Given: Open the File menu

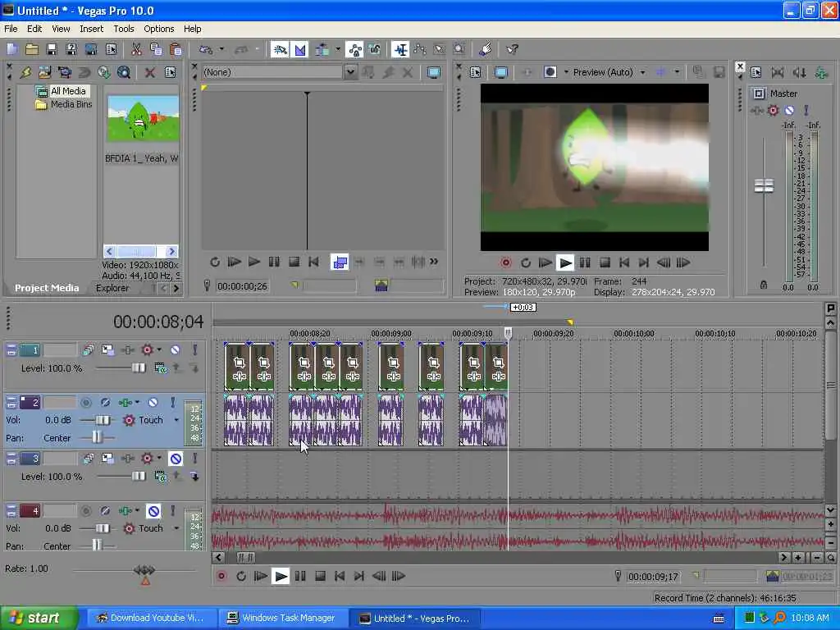Looking at the screenshot, I should [x=11, y=29].
